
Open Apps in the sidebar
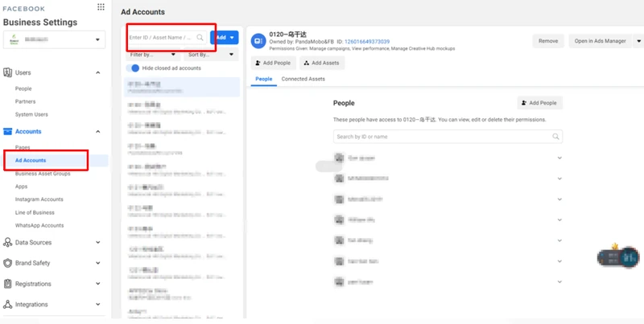click(x=22, y=187)
